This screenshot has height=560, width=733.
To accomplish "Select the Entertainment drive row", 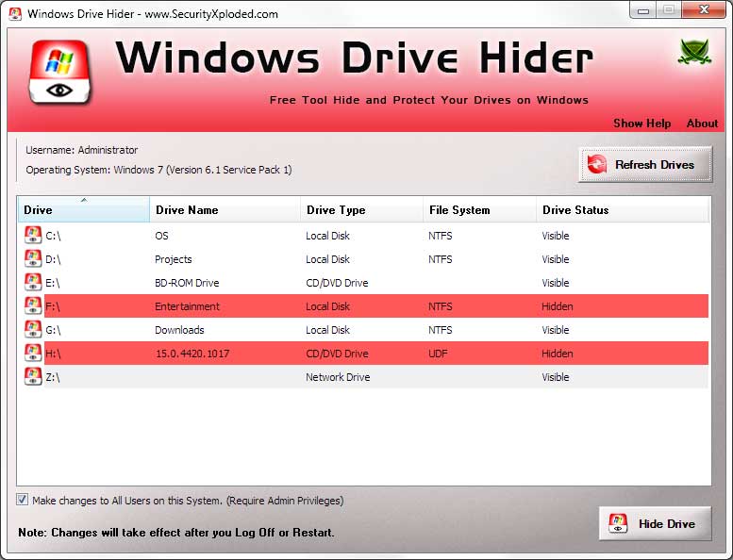I will (x=363, y=305).
